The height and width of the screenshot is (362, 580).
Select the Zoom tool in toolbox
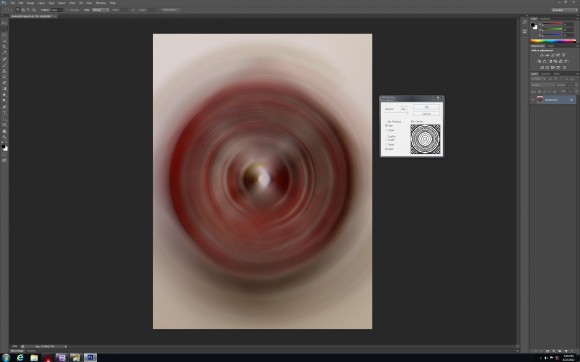(4, 137)
